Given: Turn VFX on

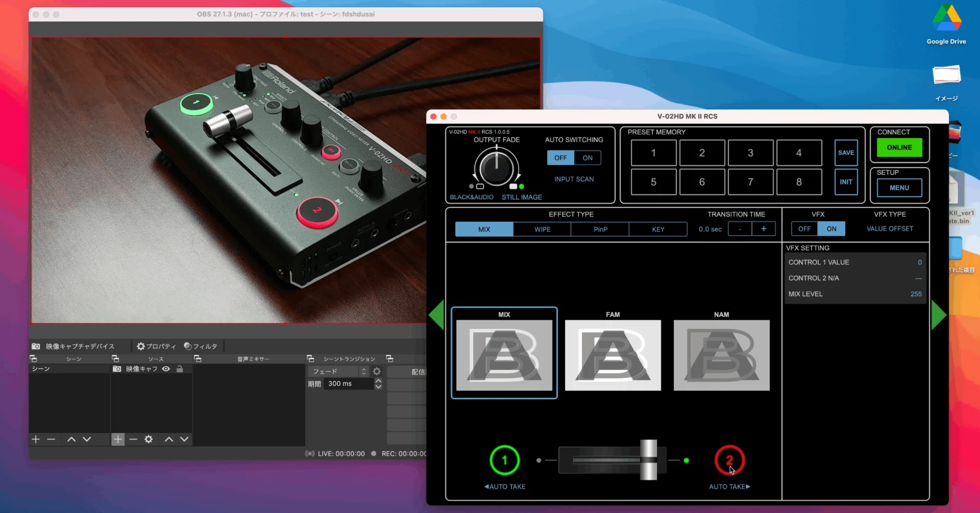Looking at the screenshot, I should coord(831,229).
